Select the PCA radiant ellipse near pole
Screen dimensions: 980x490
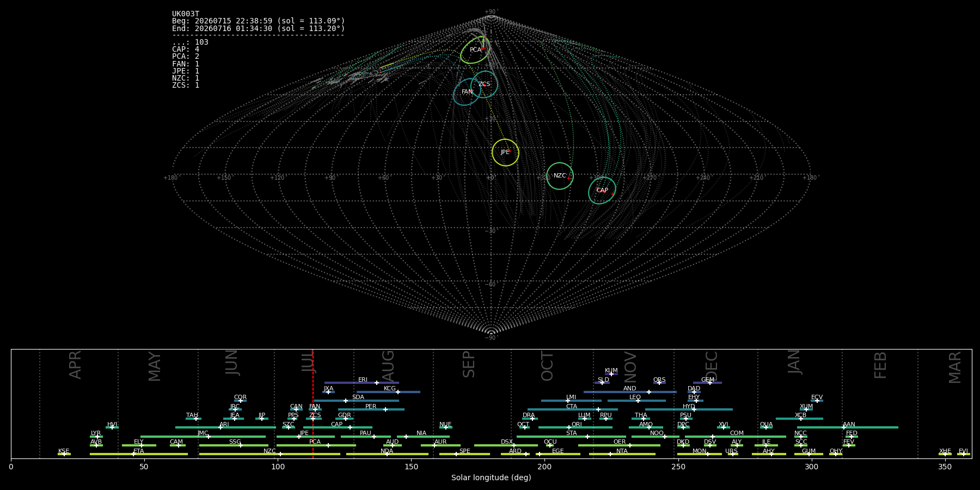(x=475, y=50)
